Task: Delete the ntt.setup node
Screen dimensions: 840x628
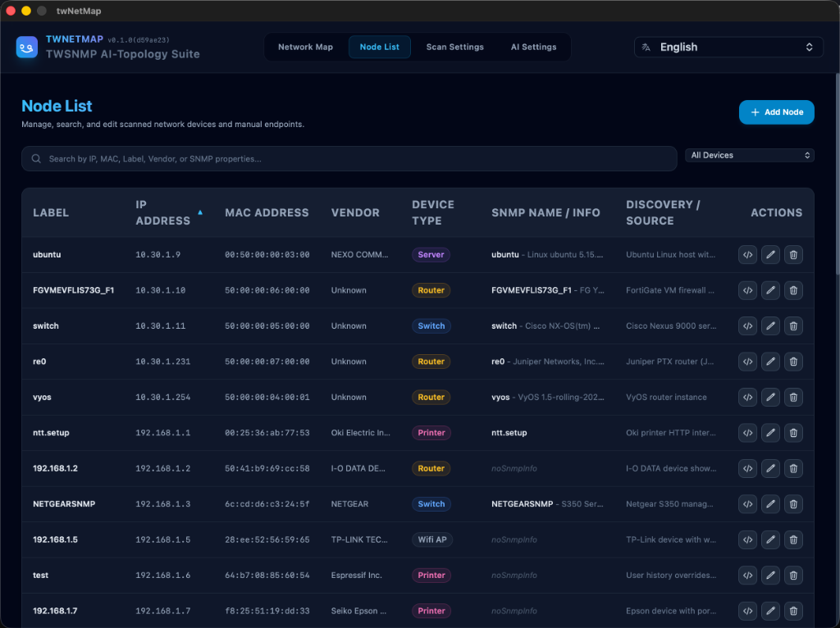Action: [793, 433]
